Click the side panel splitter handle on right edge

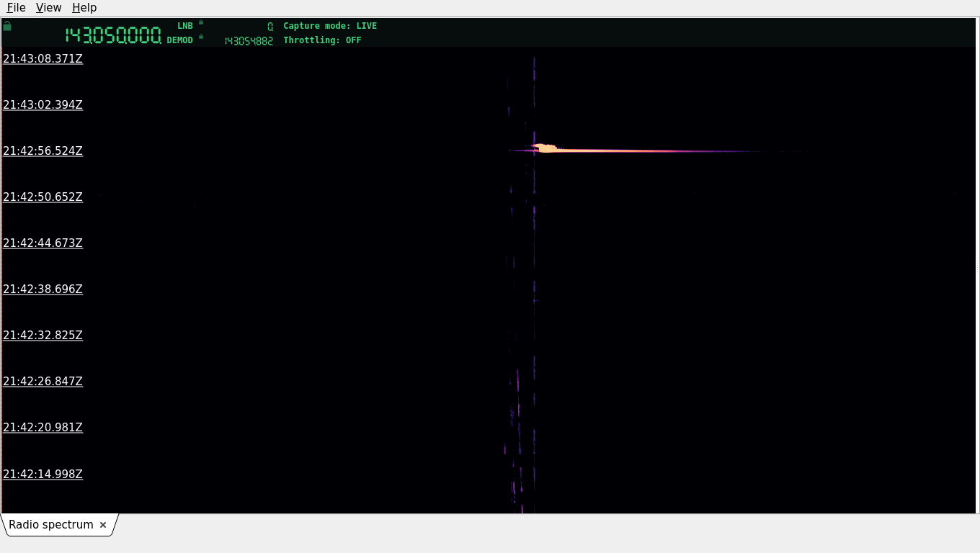(x=977, y=266)
